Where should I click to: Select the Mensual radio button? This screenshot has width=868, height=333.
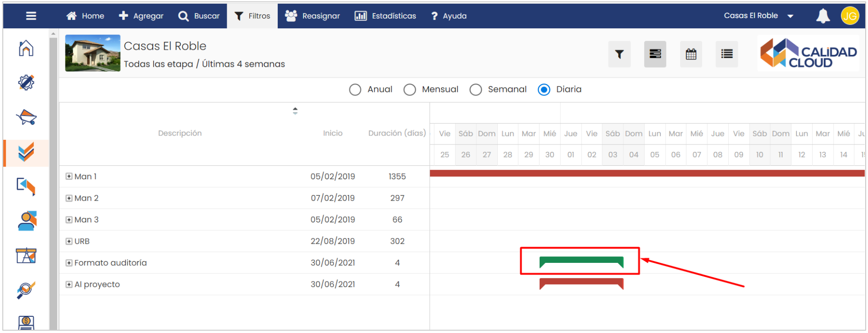pyautogui.click(x=410, y=90)
